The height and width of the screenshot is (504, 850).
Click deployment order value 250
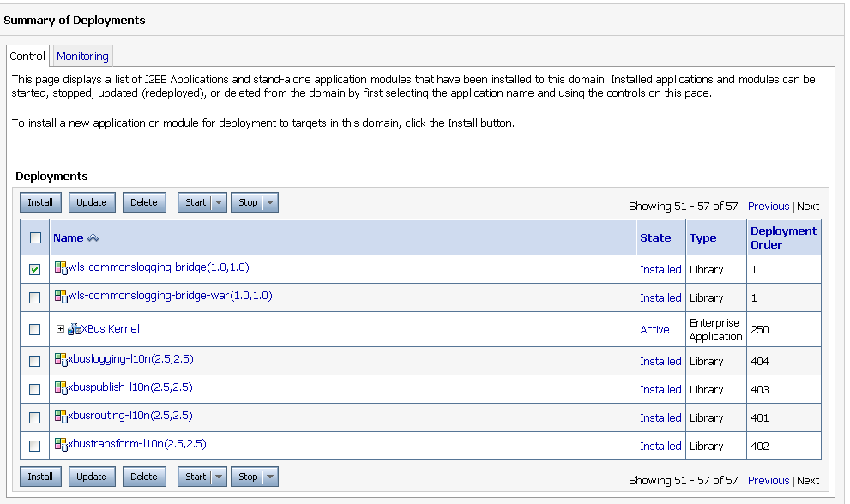[x=759, y=329]
